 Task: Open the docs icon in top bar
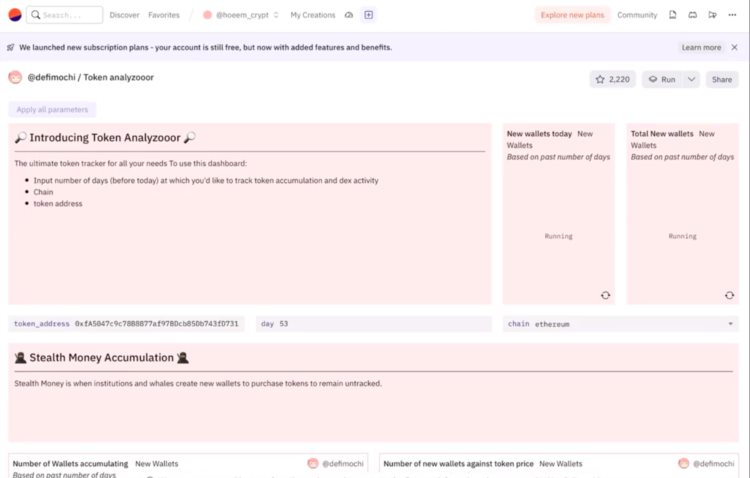[x=673, y=15]
